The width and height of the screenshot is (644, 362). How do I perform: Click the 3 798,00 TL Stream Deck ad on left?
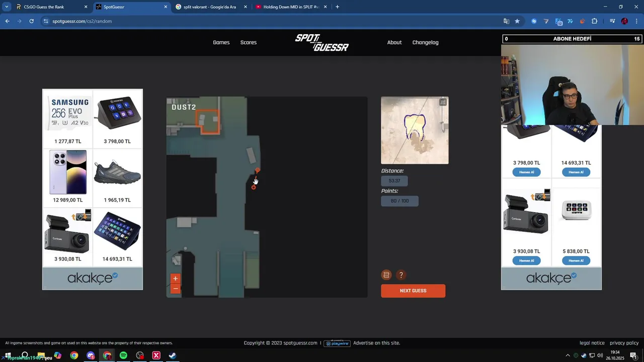117,120
